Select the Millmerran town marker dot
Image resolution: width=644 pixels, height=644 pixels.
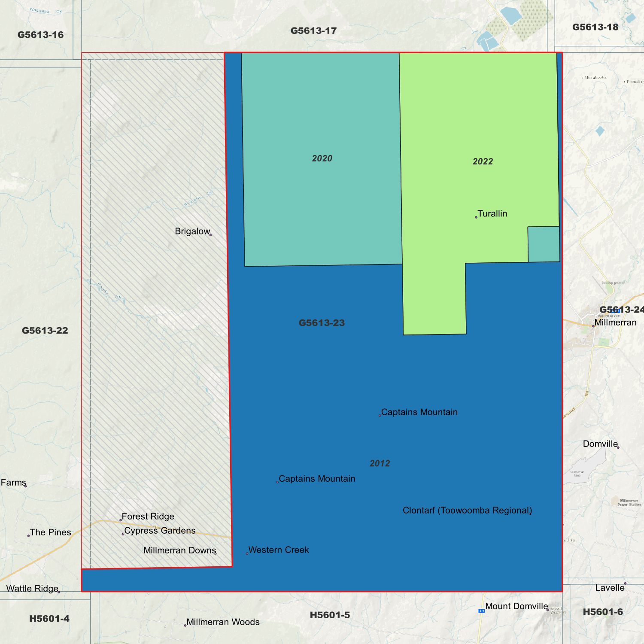click(x=593, y=326)
